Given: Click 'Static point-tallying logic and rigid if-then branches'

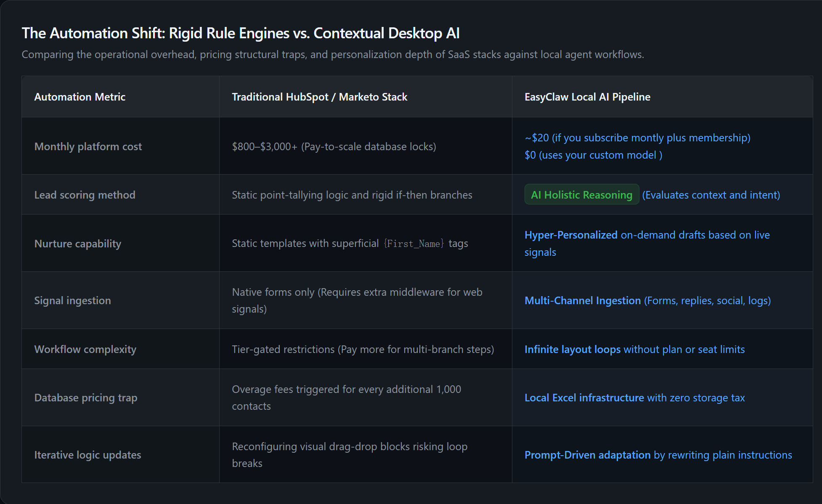Looking at the screenshot, I should point(352,195).
